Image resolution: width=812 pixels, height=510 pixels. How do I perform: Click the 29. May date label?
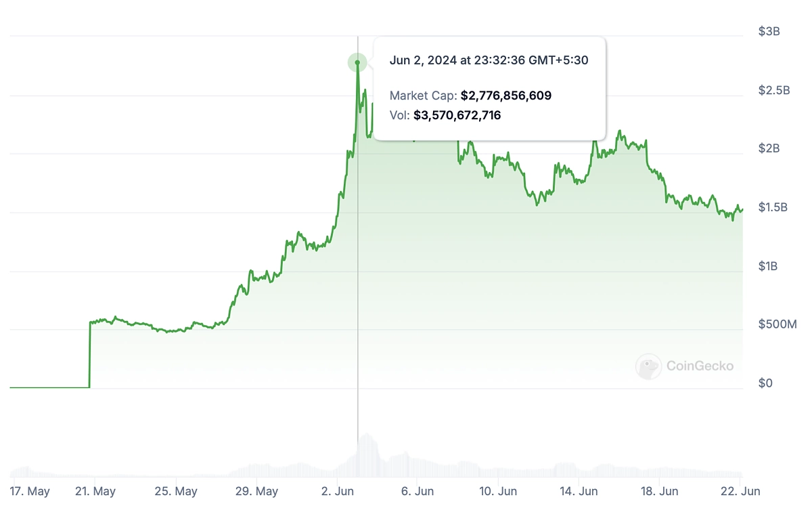coord(256,491)
